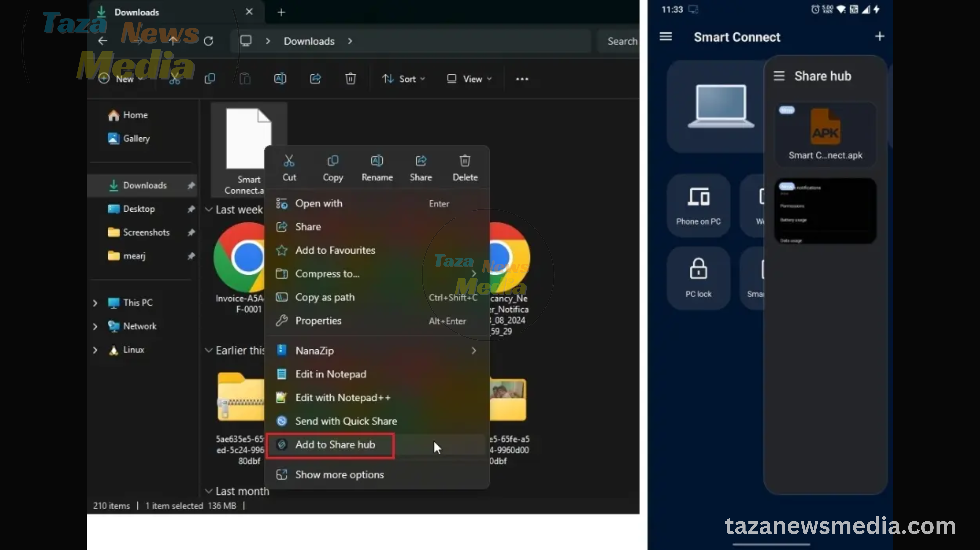Open Gallery in the navigation pane
The image size is (980, 550).
tap(129, 139)
